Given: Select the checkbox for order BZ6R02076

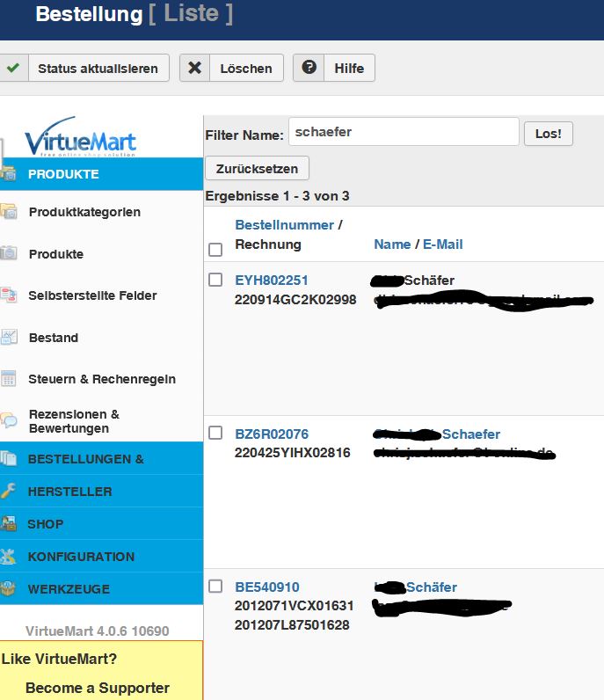Looking at the screenshot, I should pos(215,433).
